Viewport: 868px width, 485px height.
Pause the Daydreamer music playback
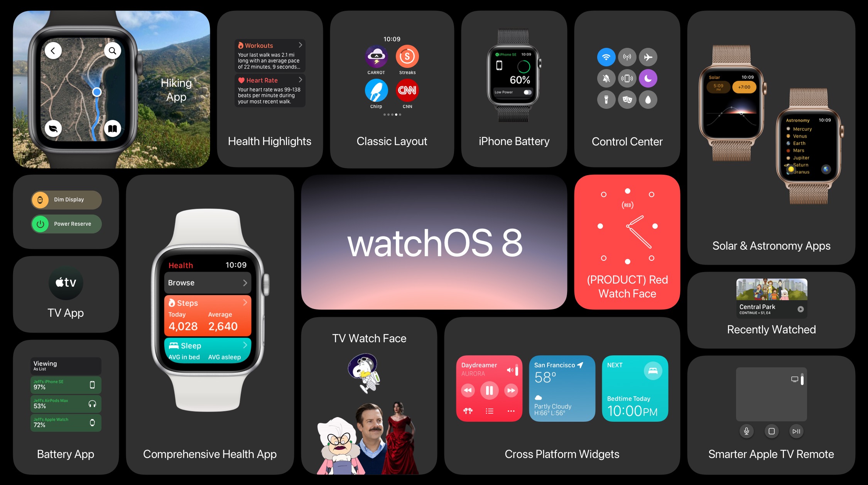pos(488,392)
